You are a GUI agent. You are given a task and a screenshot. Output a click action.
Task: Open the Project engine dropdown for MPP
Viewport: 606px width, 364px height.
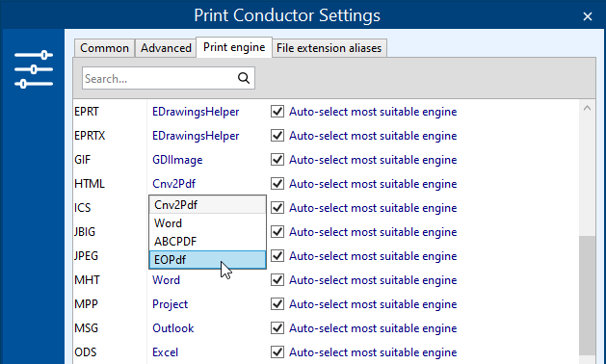tap(171, 304)
